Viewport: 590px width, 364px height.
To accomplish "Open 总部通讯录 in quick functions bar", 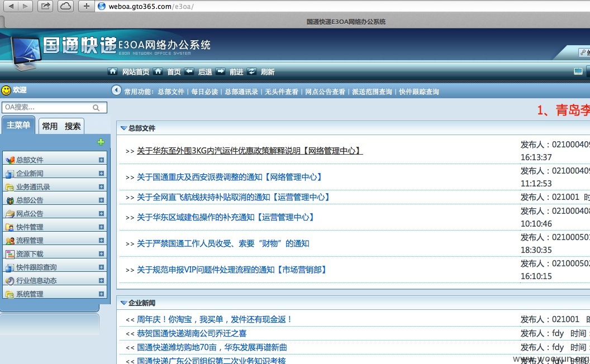I will point(241,92).
